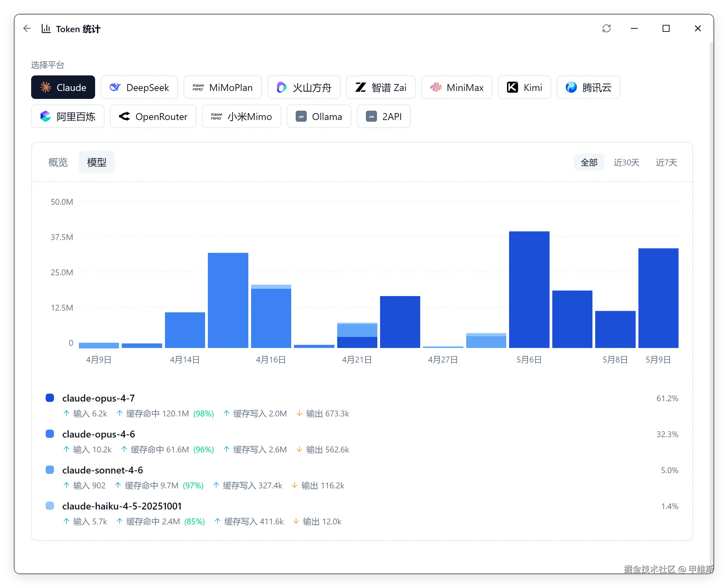Click the claude-opus-4-7 model name
This screenshot has height=588, width=728.
click(99, 398)
